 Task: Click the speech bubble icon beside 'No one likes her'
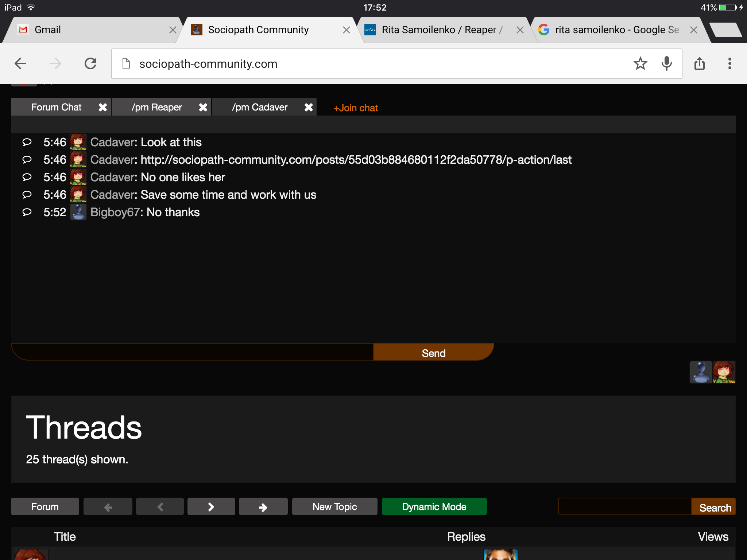(x=27, y=177)
